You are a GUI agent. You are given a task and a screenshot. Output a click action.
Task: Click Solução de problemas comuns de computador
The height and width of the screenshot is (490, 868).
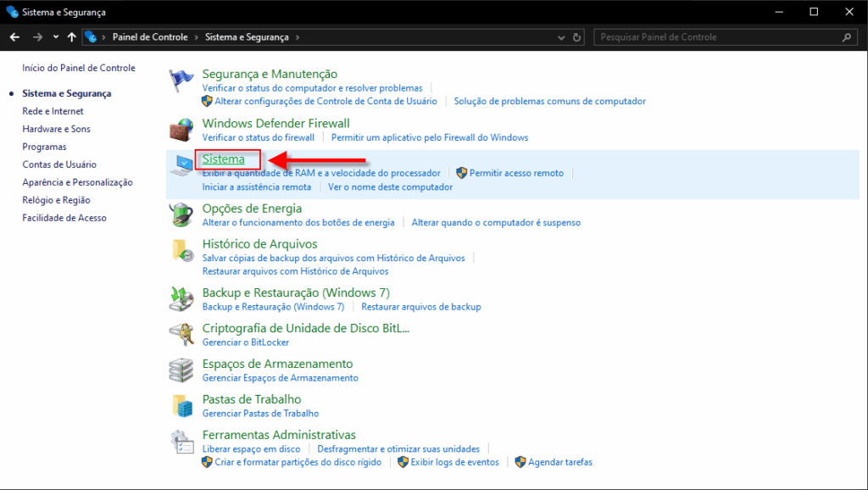(549, 101)
